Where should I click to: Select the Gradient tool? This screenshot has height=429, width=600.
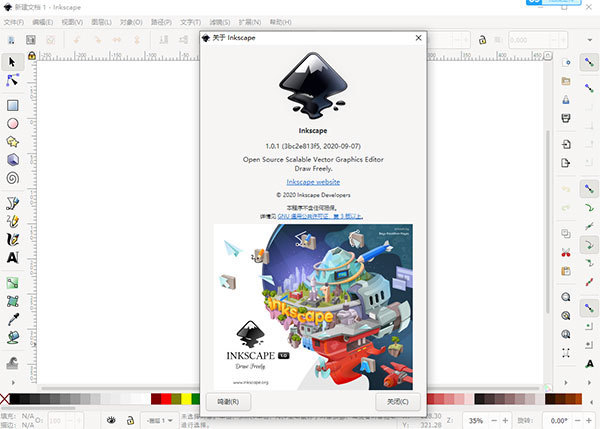pos(13,283)
